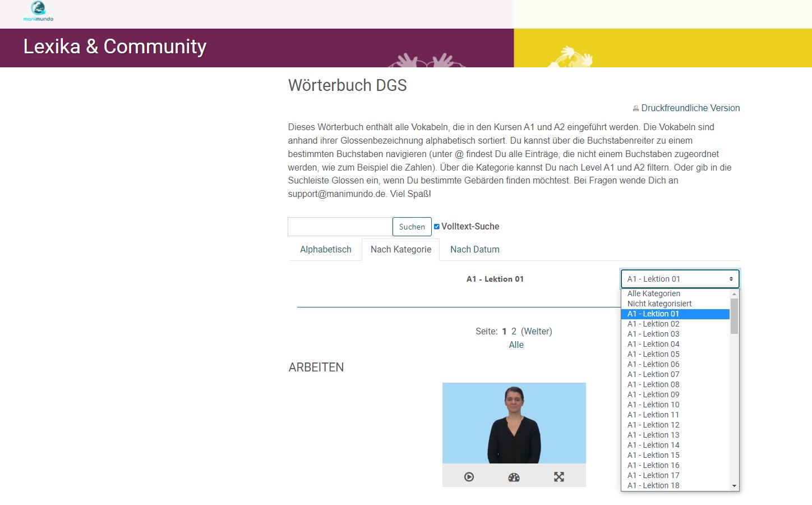
Task: Expand the video to fullscreen
Action: pos(559,477)
